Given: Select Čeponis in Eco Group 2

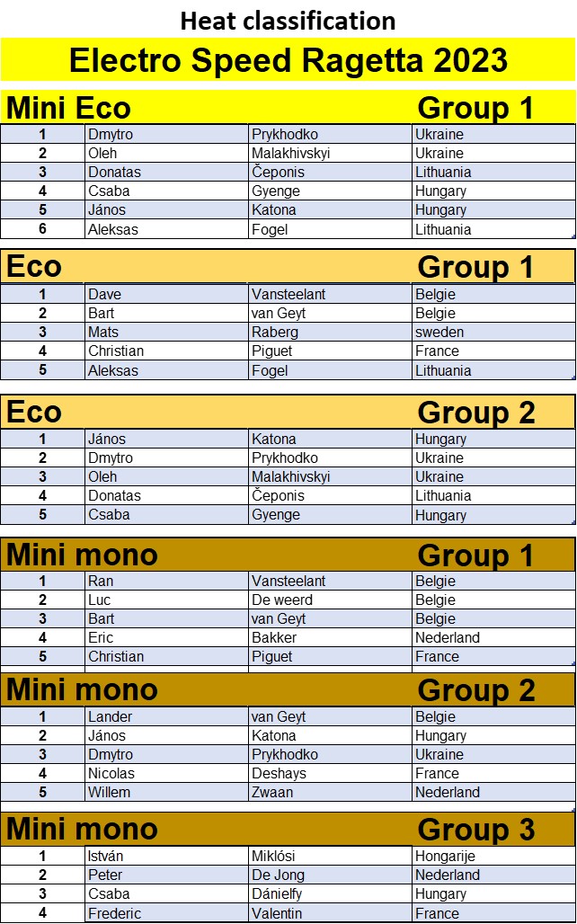Looking at the screenshot, I should pos(330,495).
